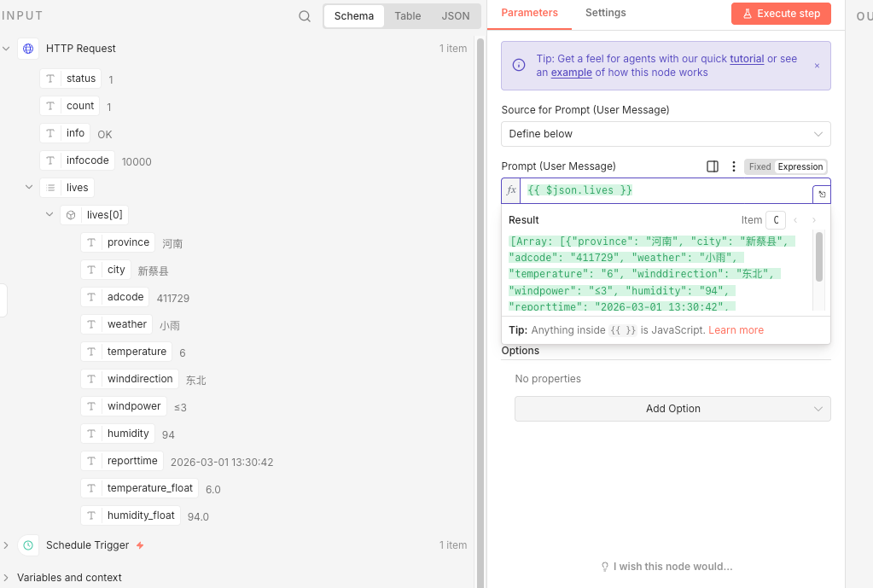This screenshot has height=588, width=873.
Task: Open the Settings tab
Action: pyautogui.click(x=605, y=13)
